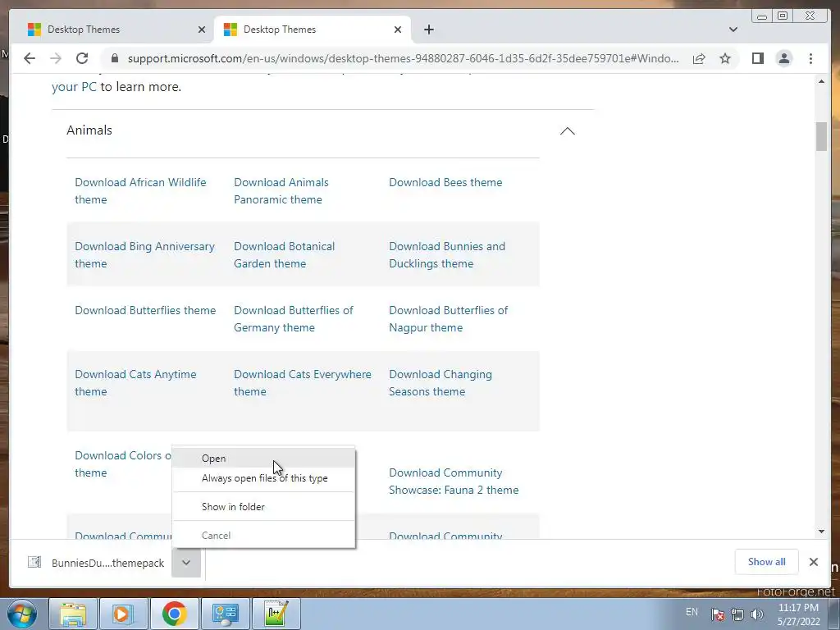This screenshot has height=630, width=840.
Task: Open the notepad-chart taskbar app
Action: [276, 614]
